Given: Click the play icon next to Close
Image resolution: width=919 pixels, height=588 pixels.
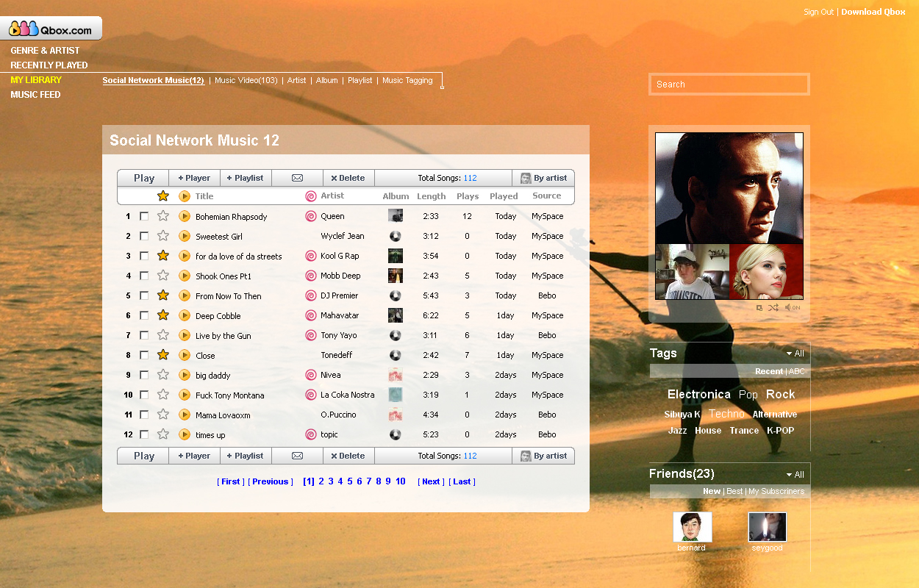Looking at the screenshot, I should click(x=185, y=355).
